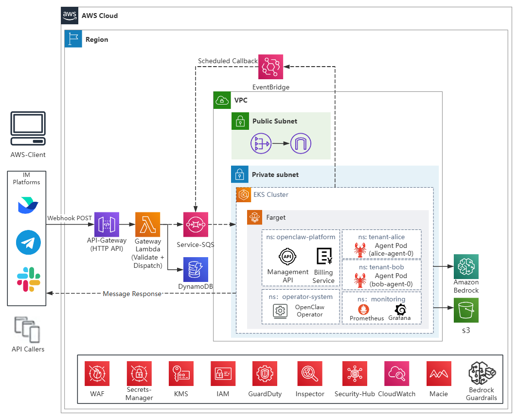Click the 'Message Response' label
The height and width of the screenshot is (420, 518).
pyautogui.click(x=132, y=294)
